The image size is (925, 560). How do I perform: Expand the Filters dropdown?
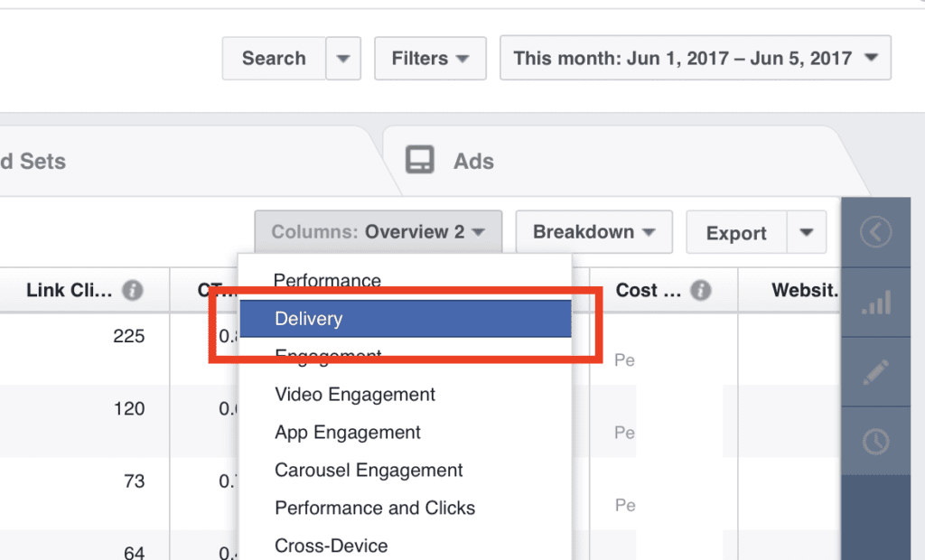tap(430, 57)
